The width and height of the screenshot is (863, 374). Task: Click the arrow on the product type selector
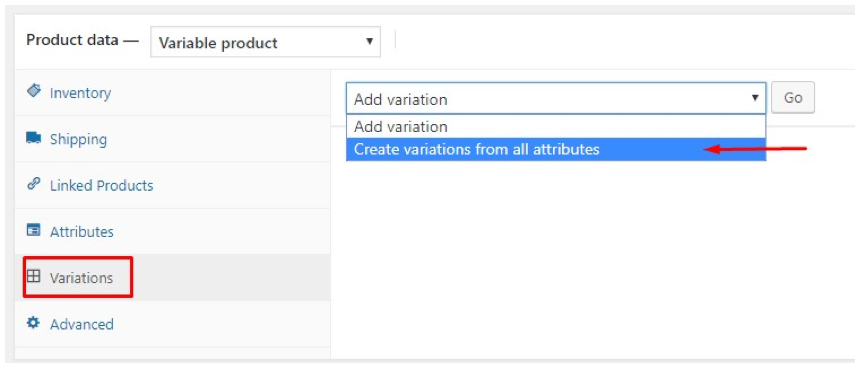369,41
